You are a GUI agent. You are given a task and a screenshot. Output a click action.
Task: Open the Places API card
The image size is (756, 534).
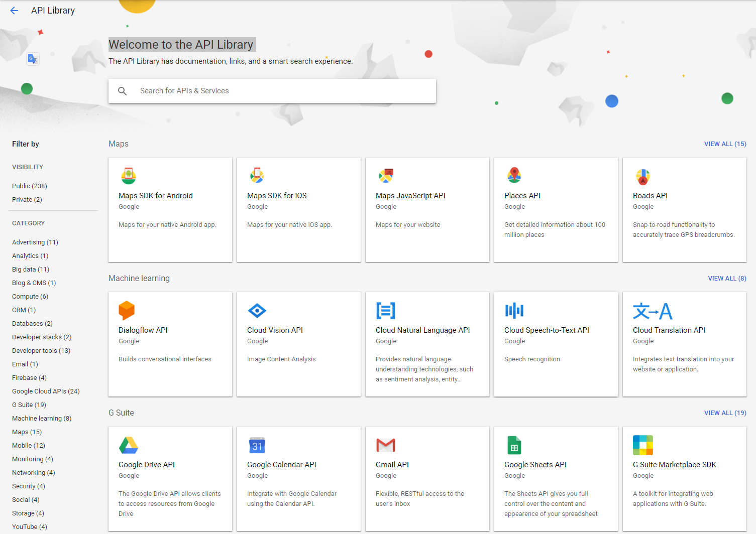pyautogui.click(x=556, y=210)
